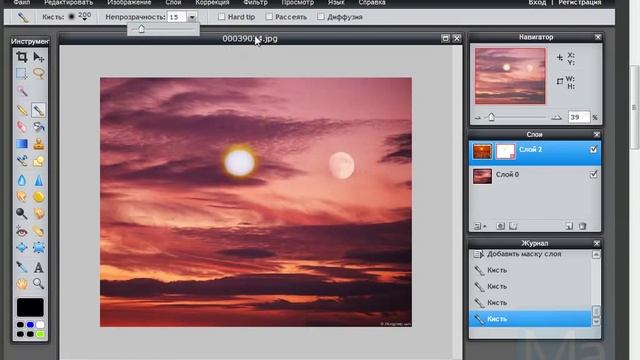Click the Навигатор zoom percent field
This screenshot has height=360, width=640.
579,117
